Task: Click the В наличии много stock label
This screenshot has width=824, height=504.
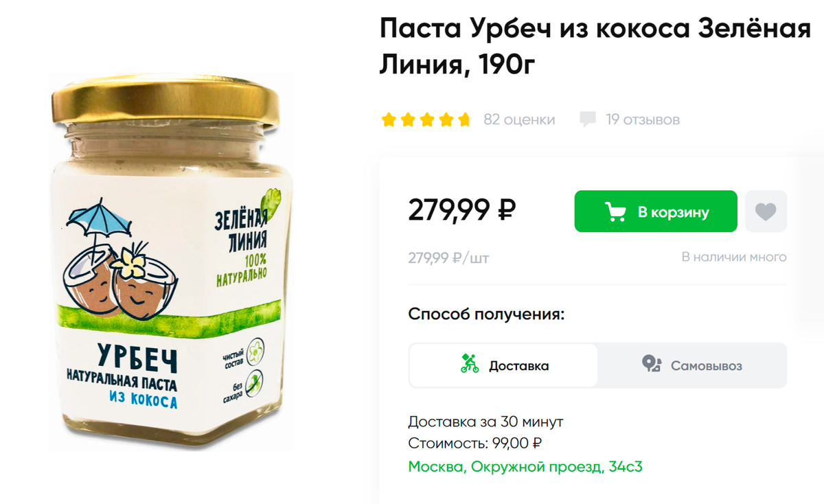Action: click(734, 257)
